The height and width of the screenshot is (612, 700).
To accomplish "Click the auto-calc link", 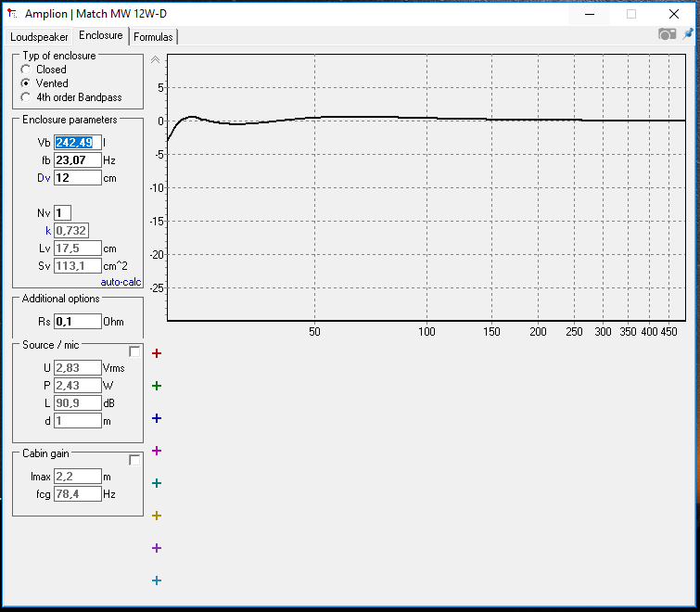I will 121,282.
